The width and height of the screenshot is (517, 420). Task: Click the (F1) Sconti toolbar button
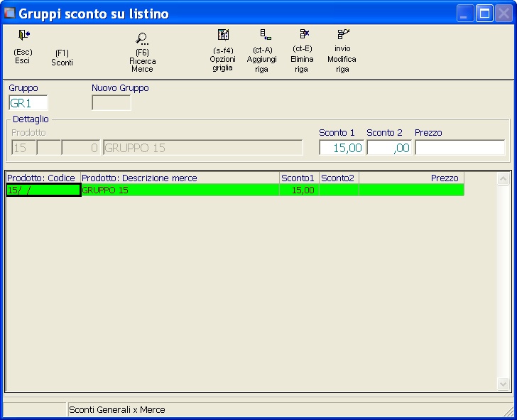tap(62, 58)
